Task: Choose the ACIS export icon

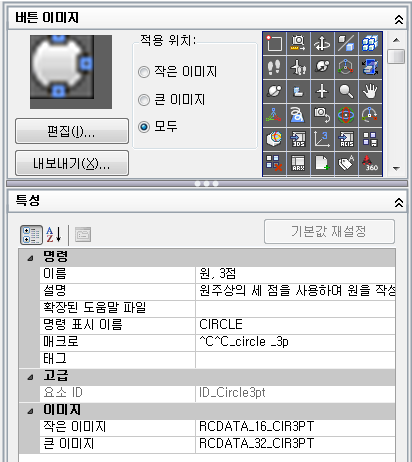Action: click(x=346, y=139)
